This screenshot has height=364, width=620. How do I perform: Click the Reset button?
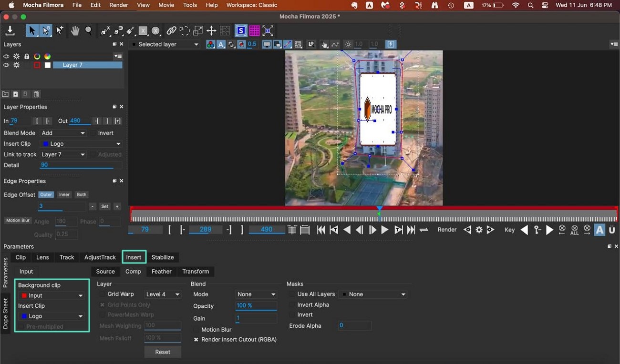[163, 352]
